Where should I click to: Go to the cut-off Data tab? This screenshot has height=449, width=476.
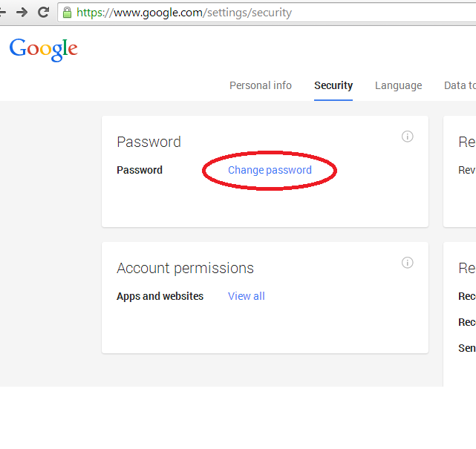[x=459, y=85]
